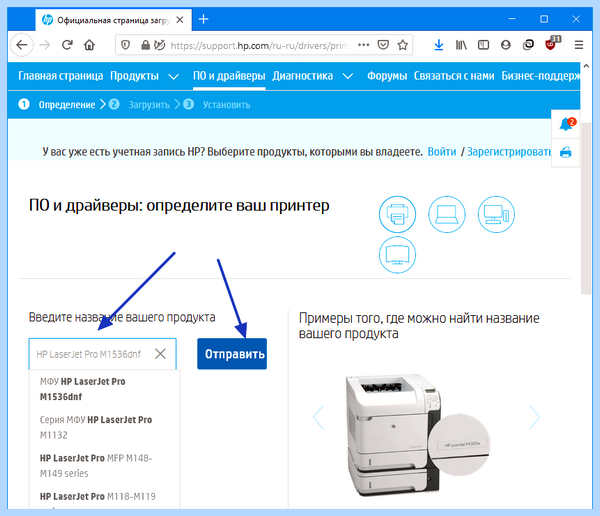The height and width of the screenshot is (516, 600).
Task: Click the browser forward arrow
Action: point(45,45)
